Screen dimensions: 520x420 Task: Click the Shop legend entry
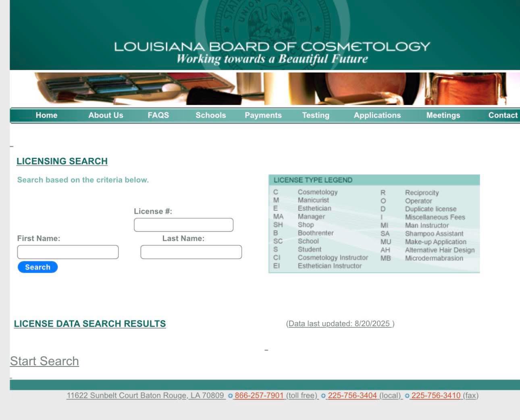coord(306,225)
